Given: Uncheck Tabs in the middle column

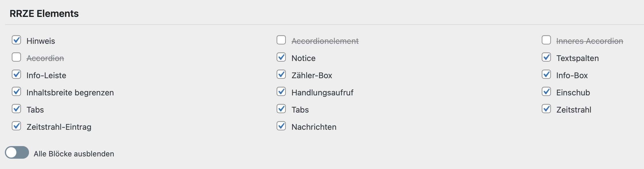Looking at the screenshot, I should [x=281, y=109].
